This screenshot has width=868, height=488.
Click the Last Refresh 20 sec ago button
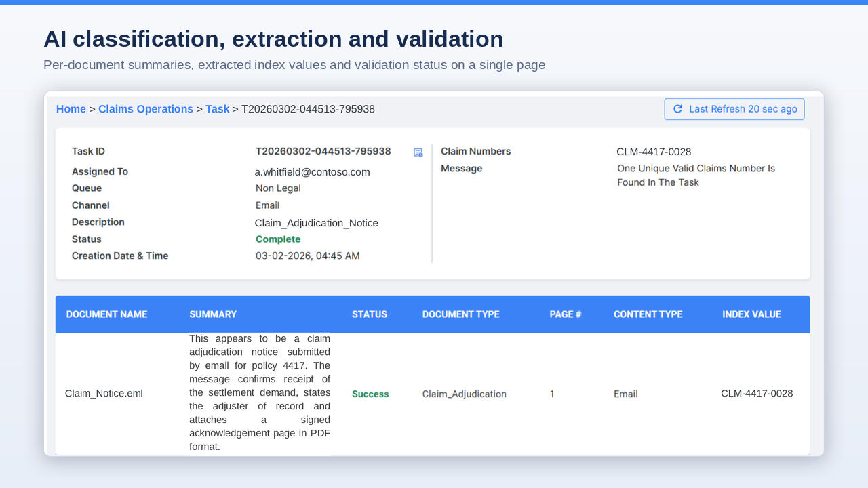[734, 109]
